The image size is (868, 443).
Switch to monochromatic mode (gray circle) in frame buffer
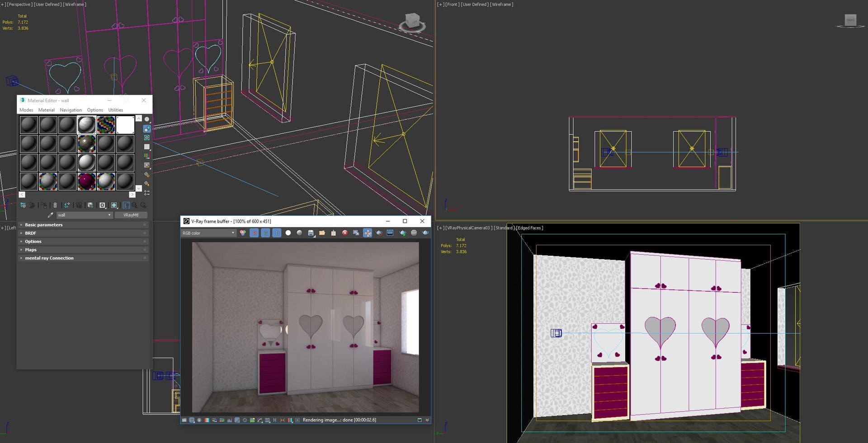tap(299, 233)
